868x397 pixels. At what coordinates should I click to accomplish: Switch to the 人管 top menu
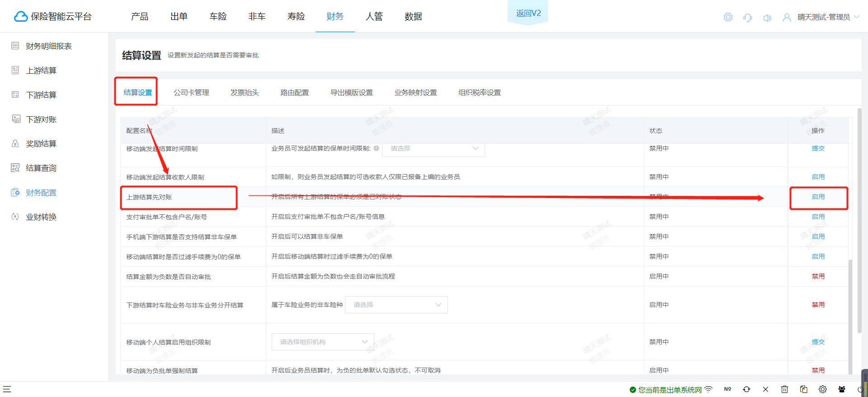pyautogui.click(x=374, y=16)
